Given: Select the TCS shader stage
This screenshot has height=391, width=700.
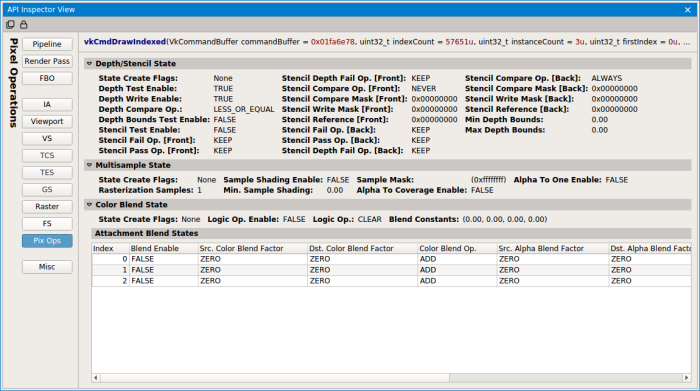Looking at the screenshot, I should click(x=47, y=155).
